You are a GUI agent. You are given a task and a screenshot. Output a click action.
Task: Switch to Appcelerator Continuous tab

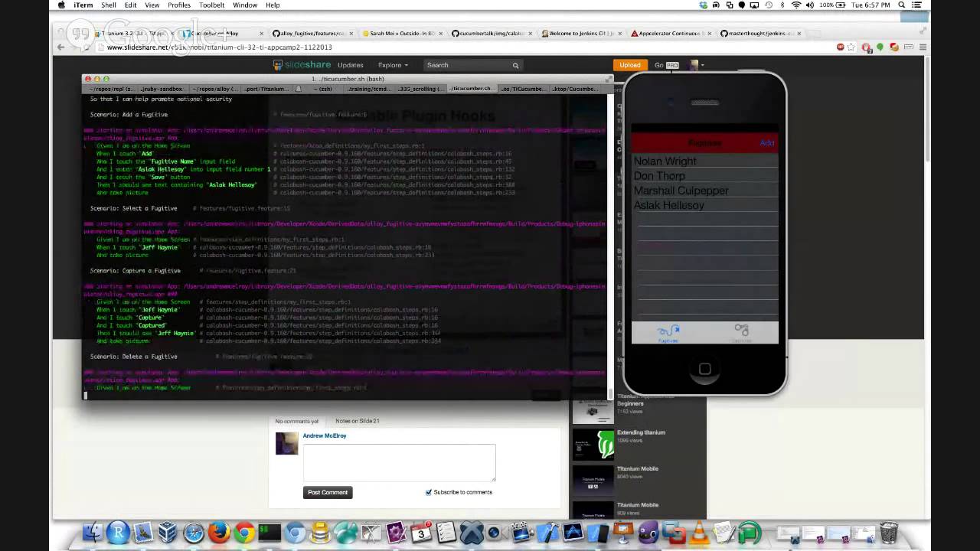tap(671, 34)
